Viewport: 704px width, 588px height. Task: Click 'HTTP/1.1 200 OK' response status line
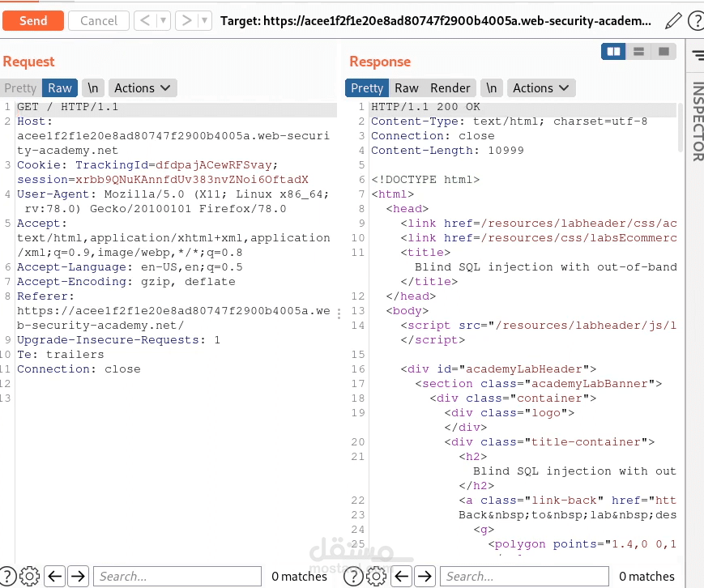point(425,107)
